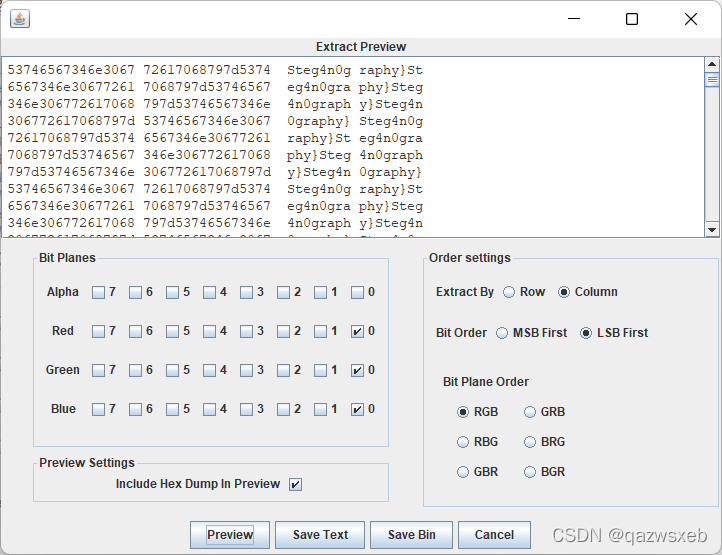Uncheck Green bit plane 0
The height and width of the screenshot is (555, 722).
tap(357, 370)
